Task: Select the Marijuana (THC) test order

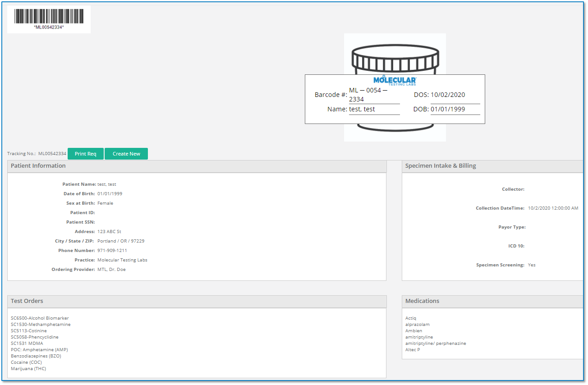Action: click(28, 368)
